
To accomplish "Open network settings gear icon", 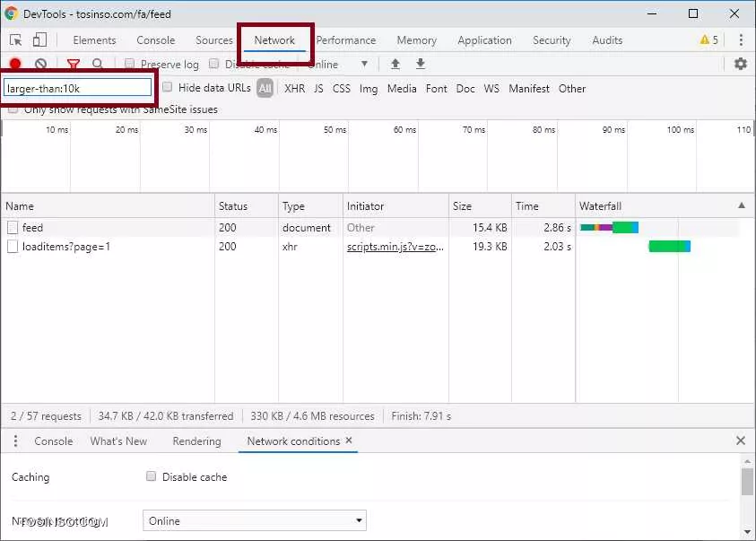I will coord(740,65).
